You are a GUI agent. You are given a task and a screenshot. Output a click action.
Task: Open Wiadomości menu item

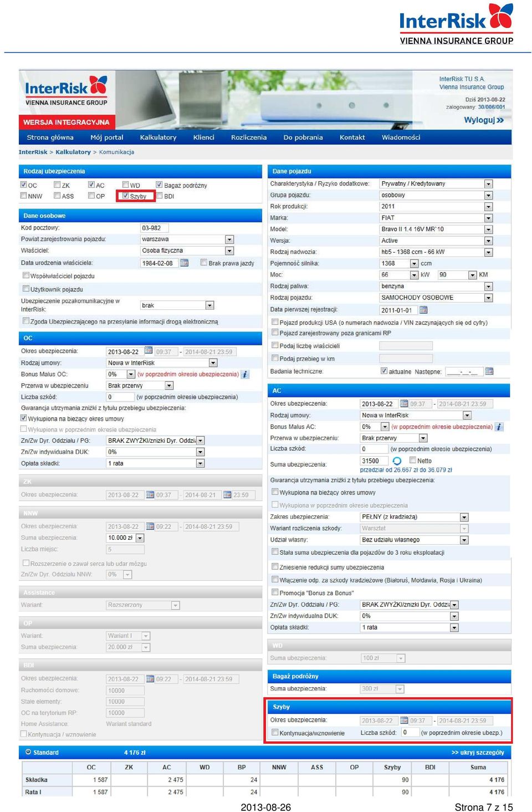(x=401, y=137)
